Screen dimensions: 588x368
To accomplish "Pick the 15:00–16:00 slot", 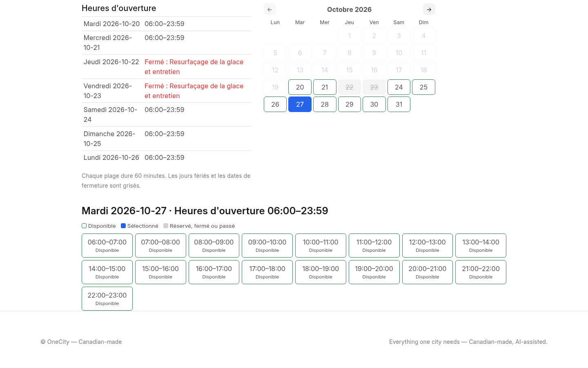I will click(160, 272).
